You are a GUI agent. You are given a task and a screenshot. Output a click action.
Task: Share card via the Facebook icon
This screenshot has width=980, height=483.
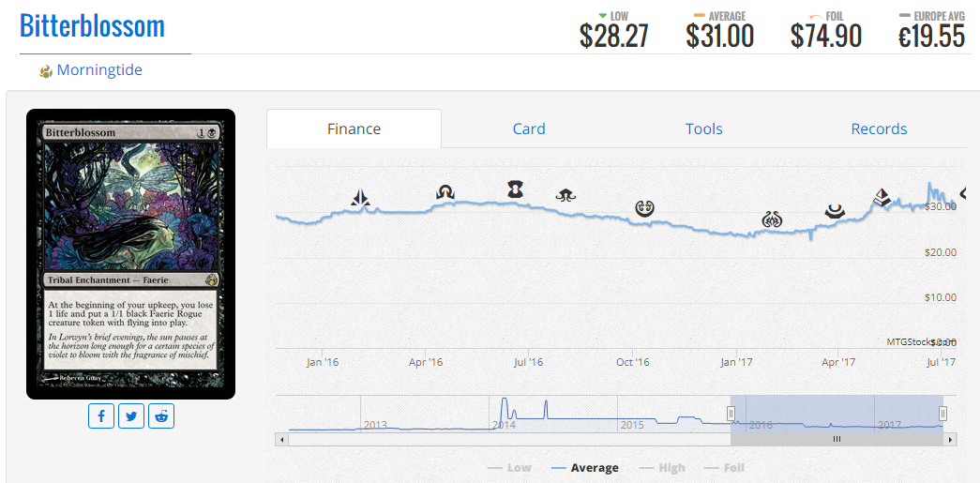(x=101, y=416)
